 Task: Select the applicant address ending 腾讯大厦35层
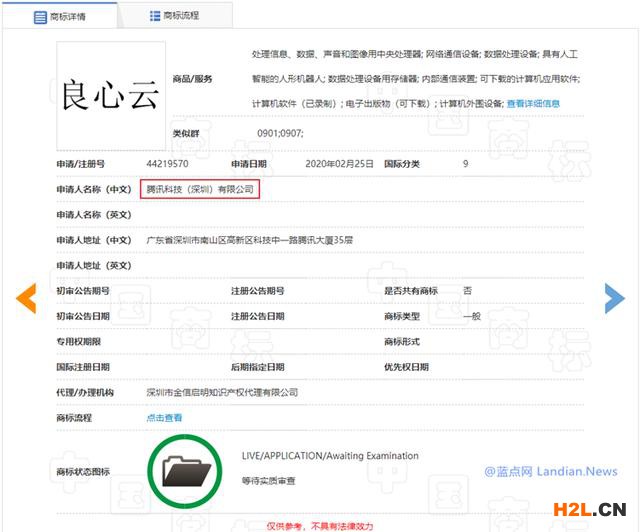(x=249, y=240)
